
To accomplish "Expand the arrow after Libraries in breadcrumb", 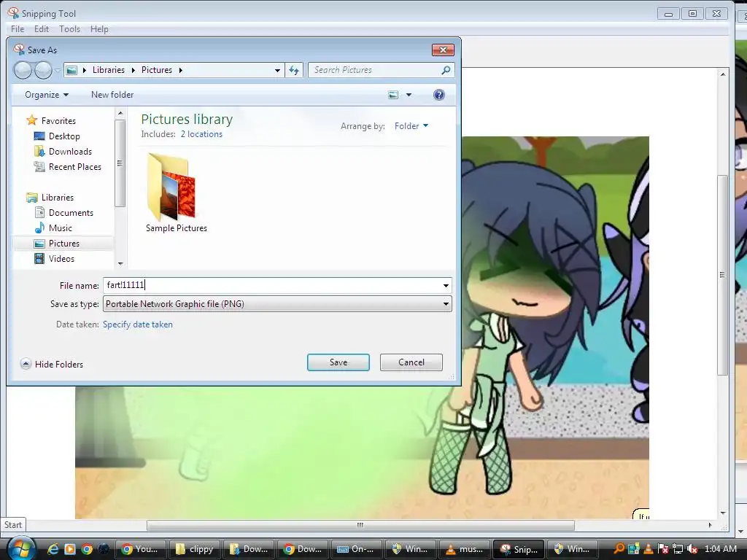I will pos(133,70).
